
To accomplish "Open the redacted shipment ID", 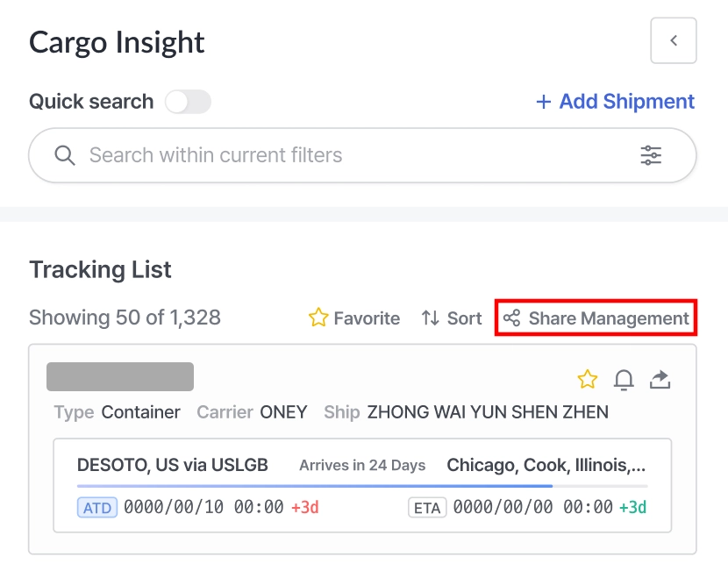I will point(120,376).
